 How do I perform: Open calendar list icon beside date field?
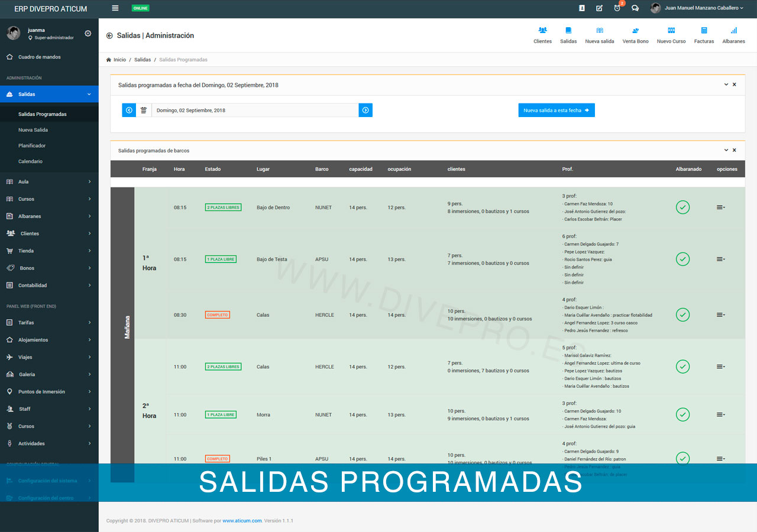click(x=144, y=110)
